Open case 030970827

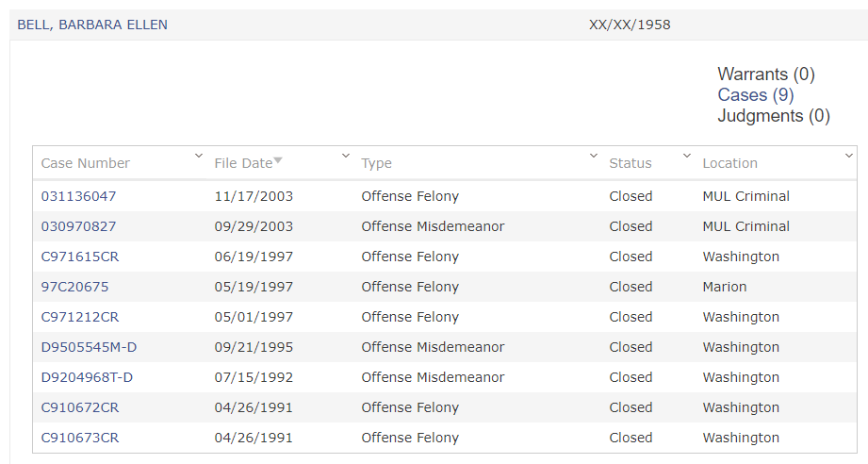point(78,226)
